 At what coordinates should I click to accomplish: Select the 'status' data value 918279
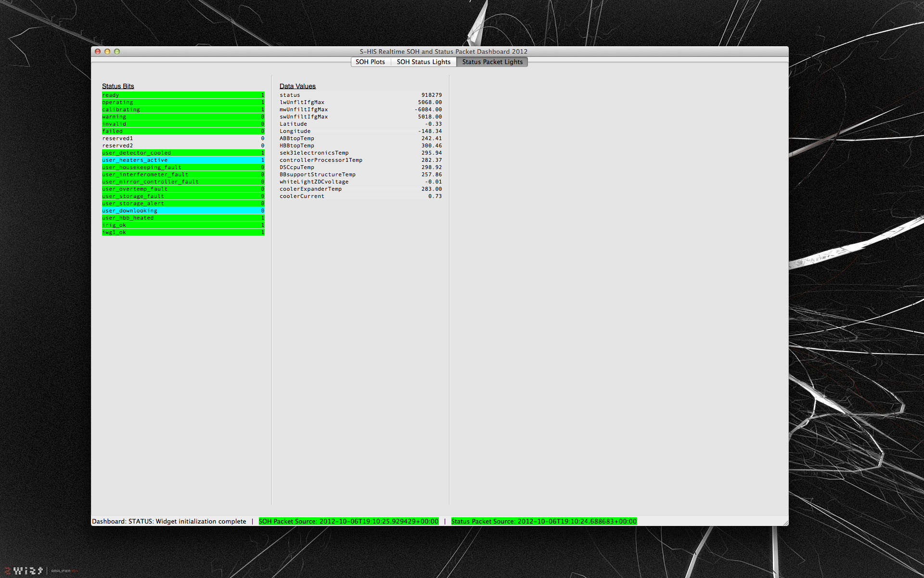click(431, 95)
